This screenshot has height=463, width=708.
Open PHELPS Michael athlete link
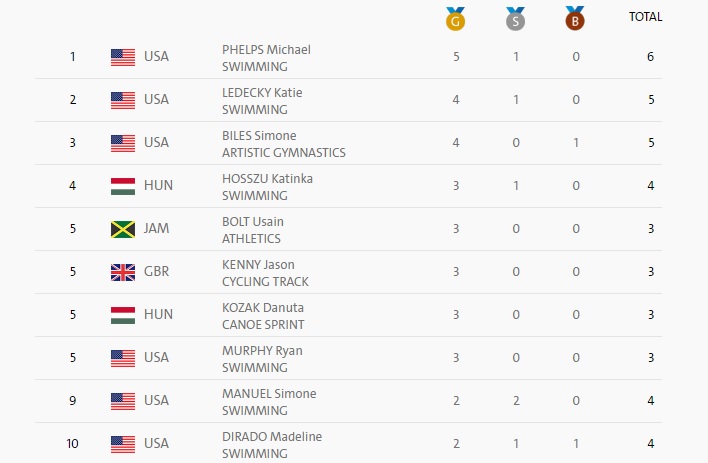pyautogui.click(x=266, y=49)
